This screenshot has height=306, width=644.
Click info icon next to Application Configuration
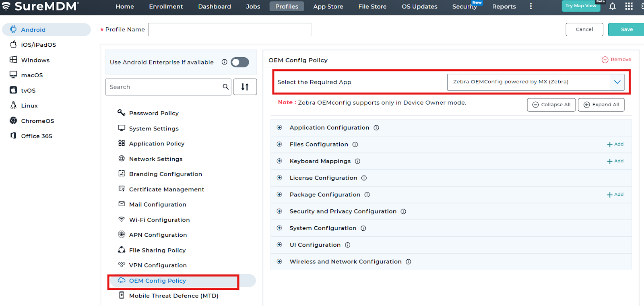pyautogui.click(x=376, y=128)
